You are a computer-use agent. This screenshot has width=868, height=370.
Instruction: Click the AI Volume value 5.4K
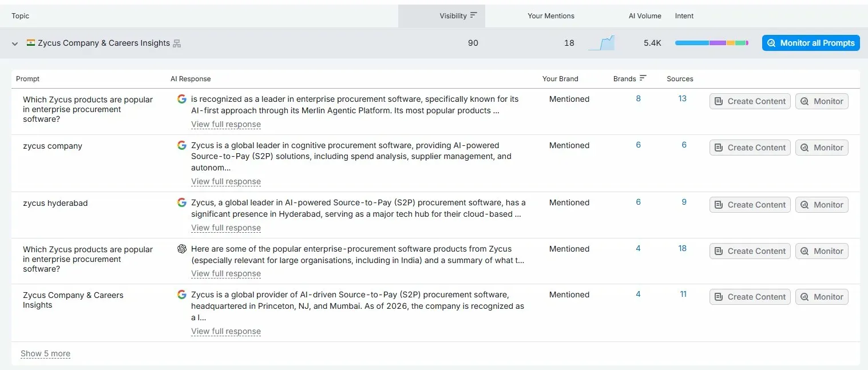[652, 43]
